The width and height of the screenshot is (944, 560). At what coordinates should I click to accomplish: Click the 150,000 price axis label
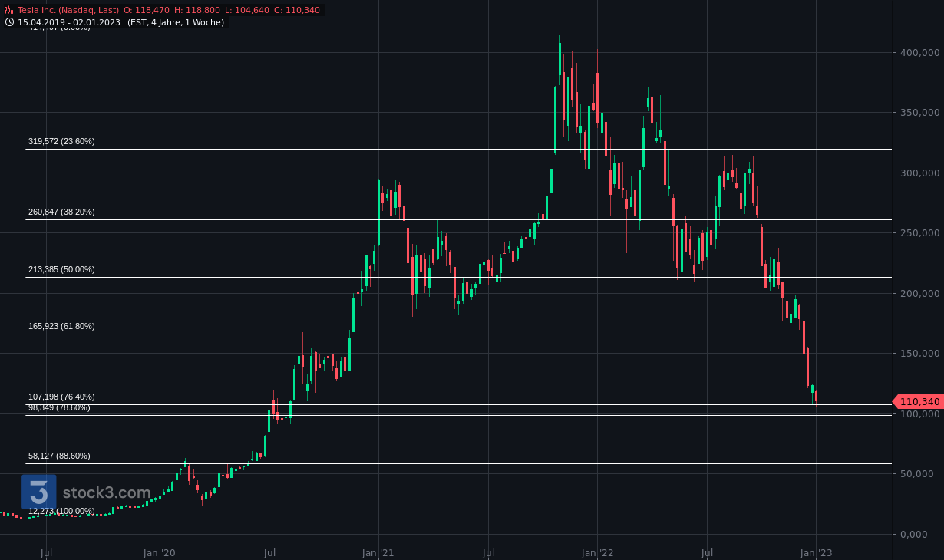[919, 353]
